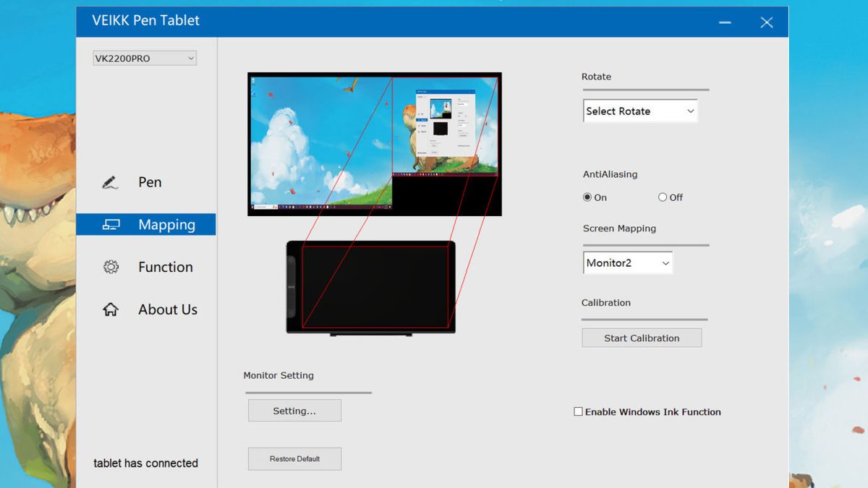This screenshot has width=868, height=488.
Task: Minimize the VEIKK Pen Tablet window
Action: point(724,22)
